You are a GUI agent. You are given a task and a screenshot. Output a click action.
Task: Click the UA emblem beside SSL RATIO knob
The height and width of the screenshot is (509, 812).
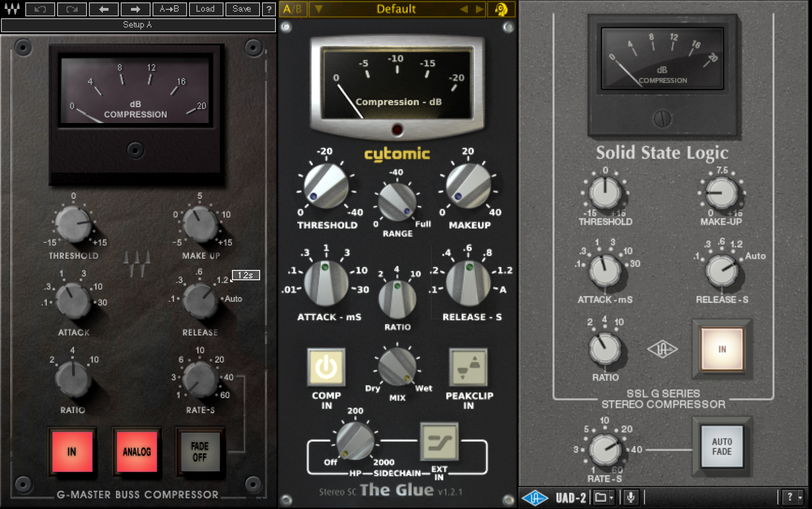[x=662, y=349]
